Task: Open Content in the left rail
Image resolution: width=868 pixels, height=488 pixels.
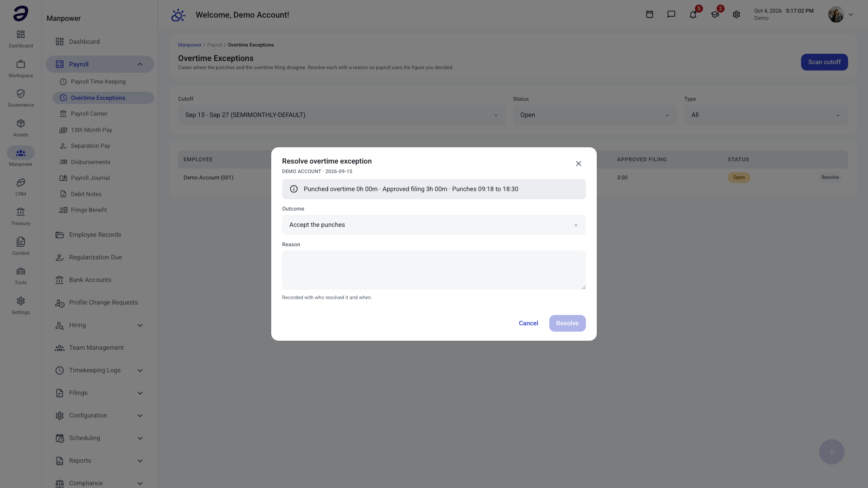Action: [x=21, y=246]
